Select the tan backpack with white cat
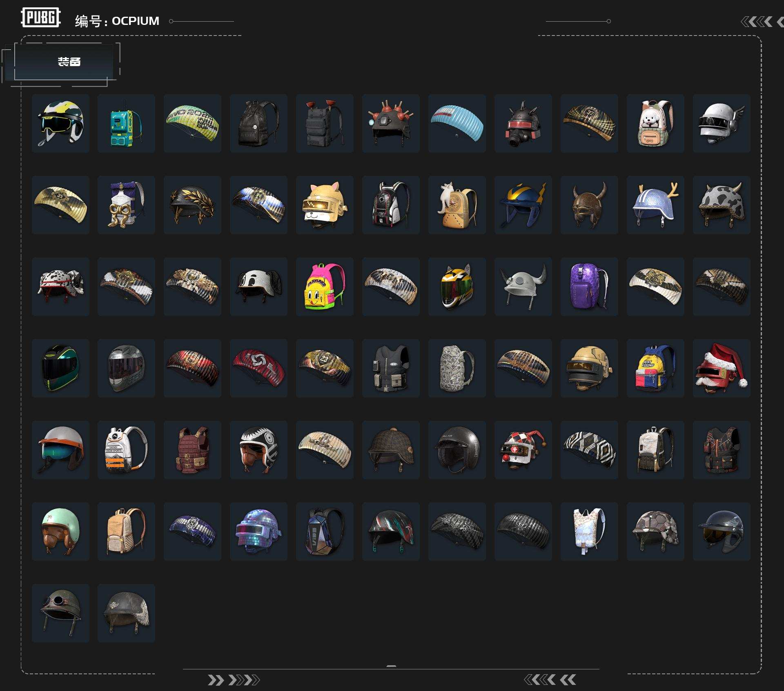 457,205
